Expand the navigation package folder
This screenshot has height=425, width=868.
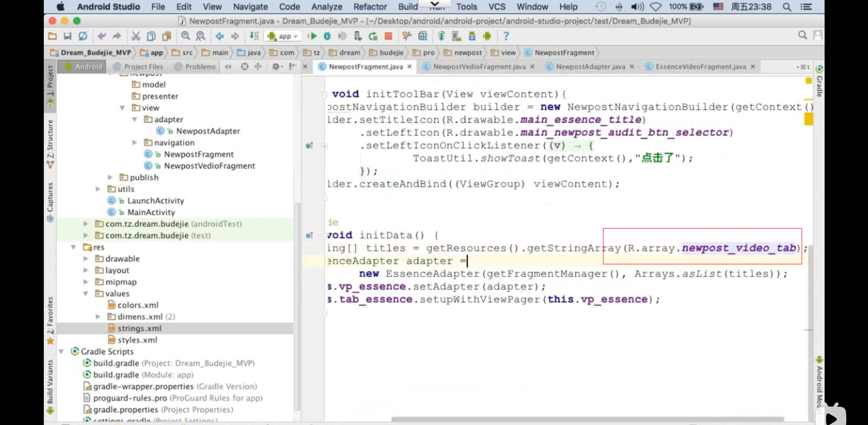coord(136,143)
